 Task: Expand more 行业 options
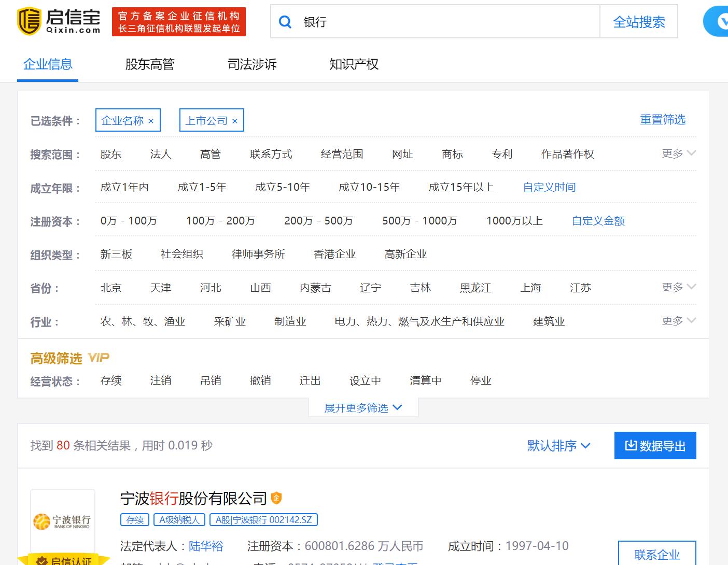[679, 321]
